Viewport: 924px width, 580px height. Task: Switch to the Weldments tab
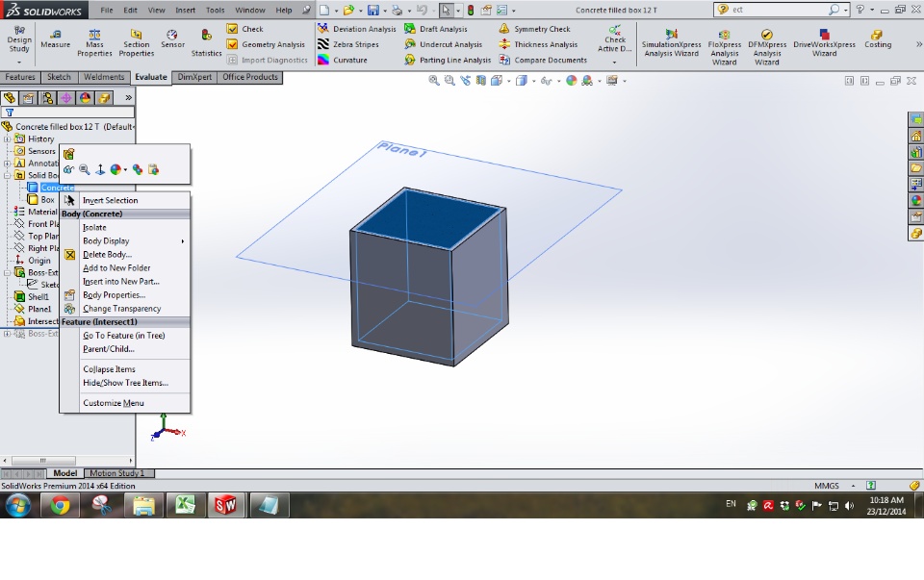[x=104, y=77]
